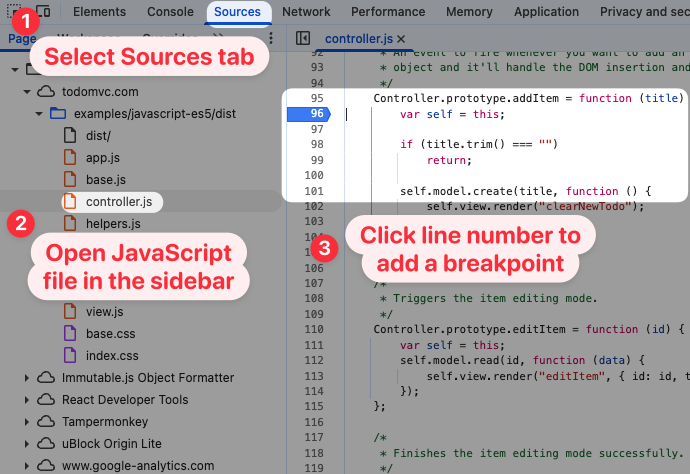The width and height of the screenshot is (690, 474).
Task: Click line number 117 in the gutter
Action: [314, 437]
